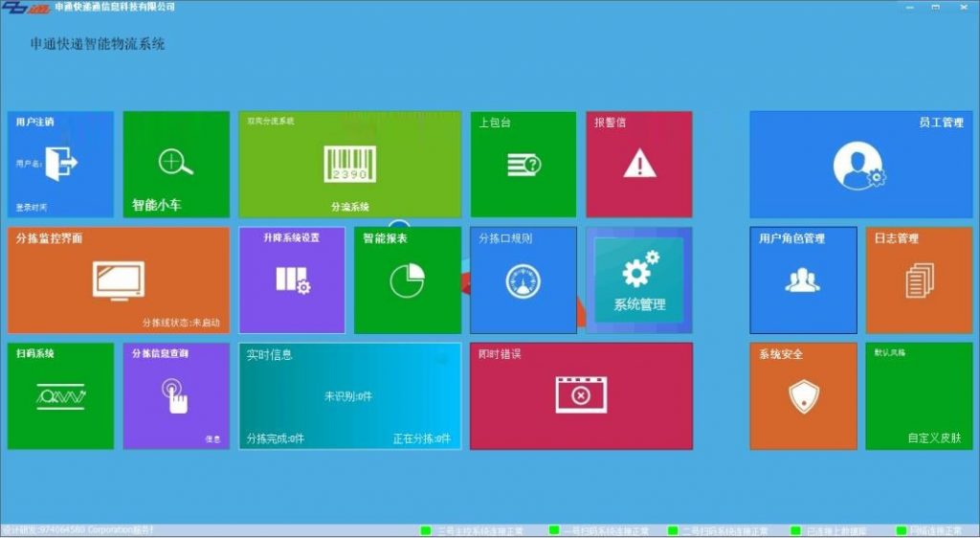
Task: Click the 申通快递通信息科技有限公司 window title
Action: (115, 7)
